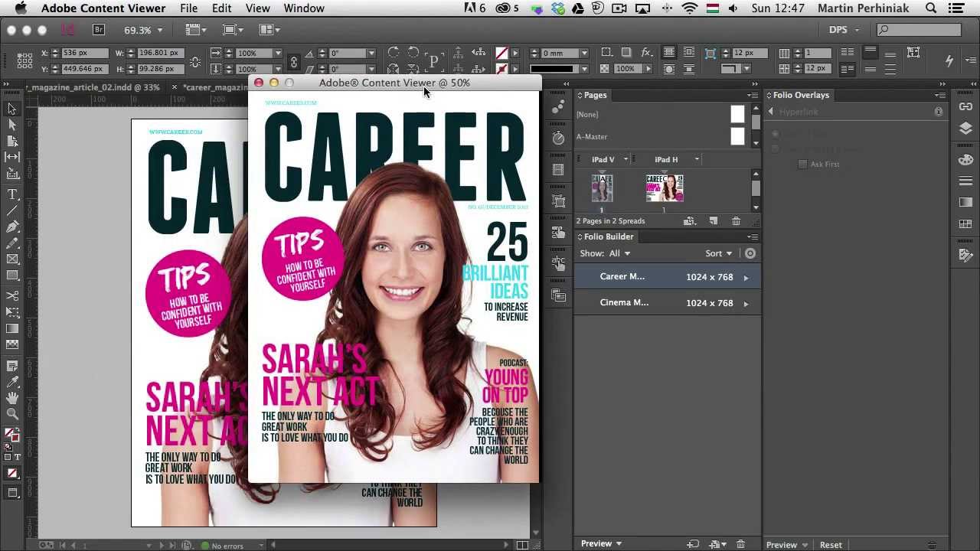This screenshot has height=551, width=980.
Task: Expand the Career M... folio arrow
Action: [746, 278]
